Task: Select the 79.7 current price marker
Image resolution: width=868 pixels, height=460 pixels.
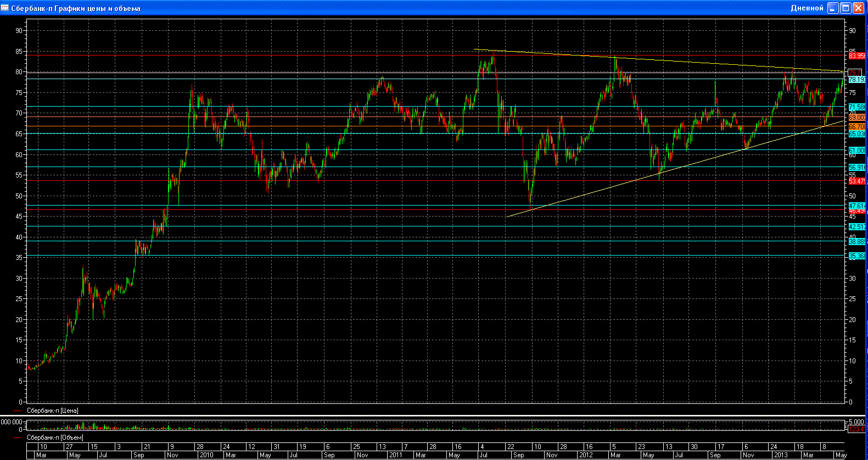Action: (x=855, y=73)
